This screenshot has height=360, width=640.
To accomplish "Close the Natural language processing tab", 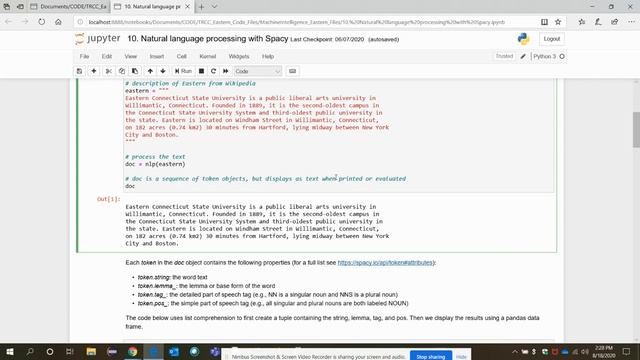I will (187, 7).
